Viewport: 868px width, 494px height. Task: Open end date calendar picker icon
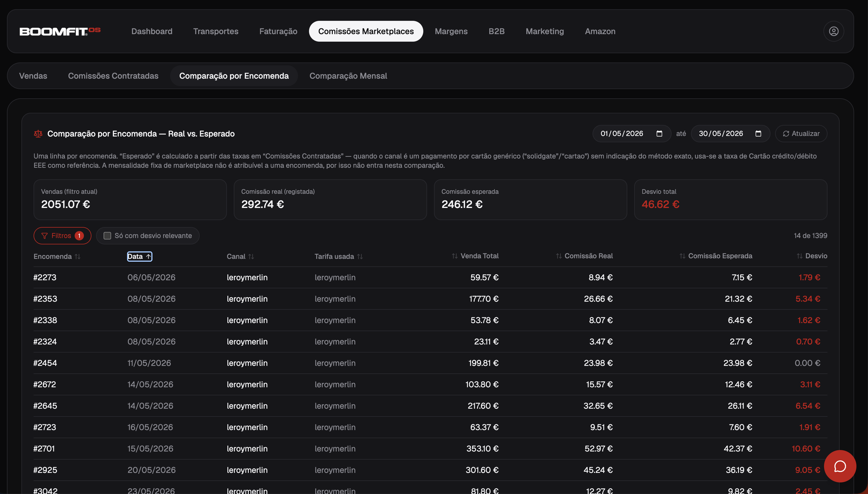coord(758,134)
